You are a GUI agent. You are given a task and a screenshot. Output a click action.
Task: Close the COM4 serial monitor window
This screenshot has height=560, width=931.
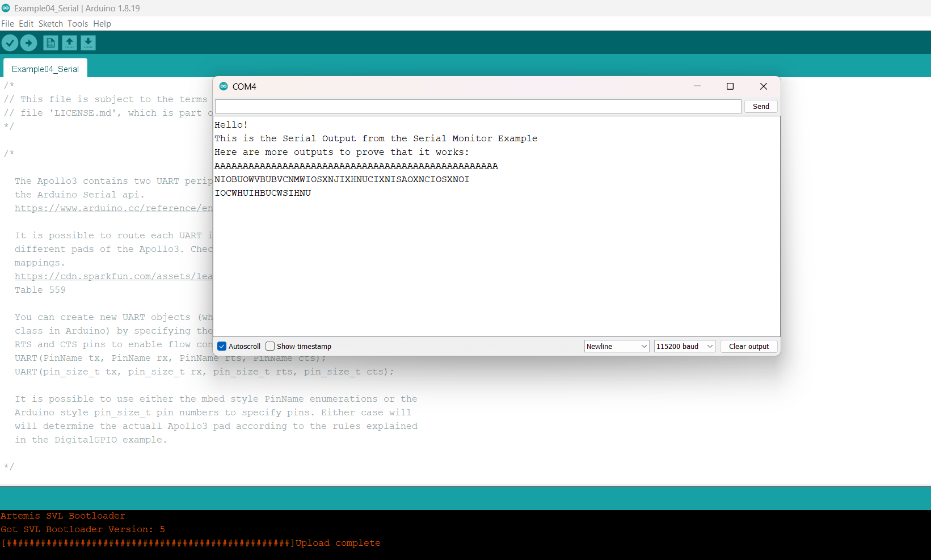[x=764, y=86]
